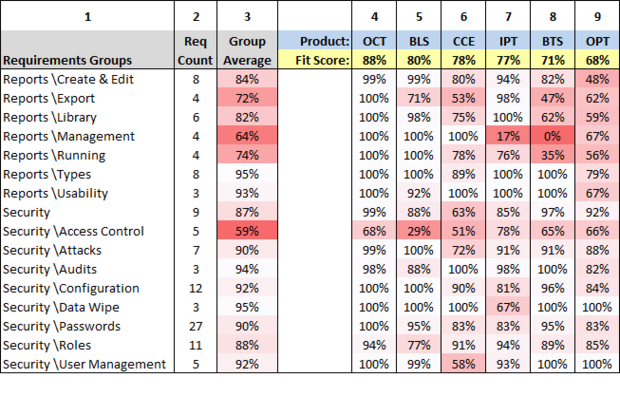620x397 pixels.
Task: Select the req count 27 cell
Action: (x=195, y=326)
